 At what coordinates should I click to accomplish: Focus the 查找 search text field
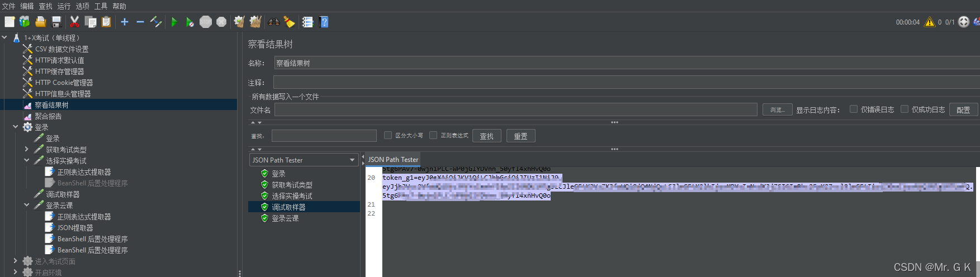point(324,136)
